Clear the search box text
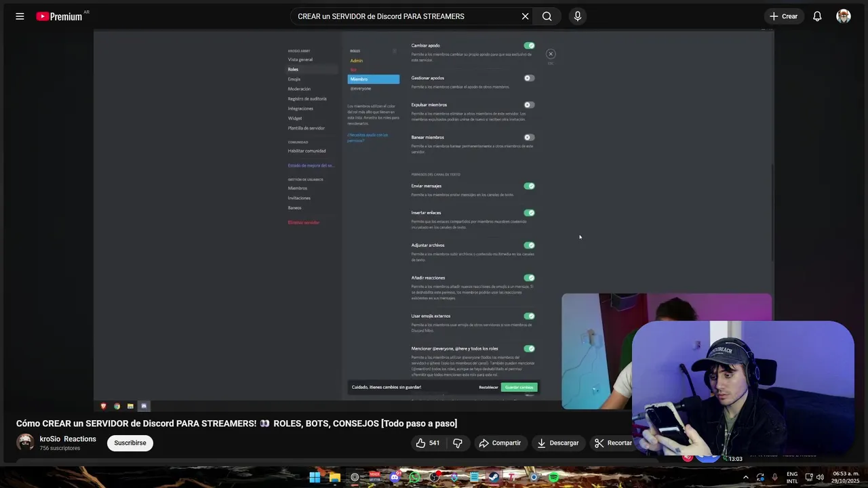 click(x=525, y=16)
